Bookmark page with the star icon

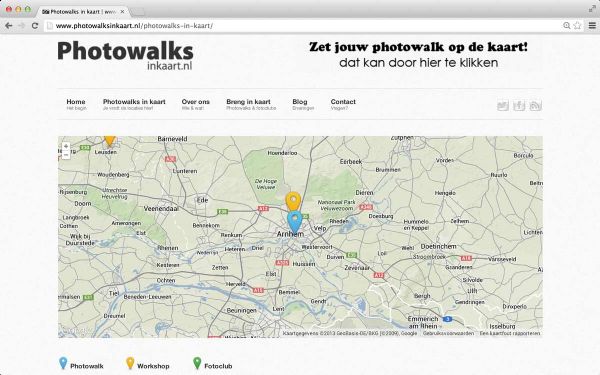click(577, 26)
